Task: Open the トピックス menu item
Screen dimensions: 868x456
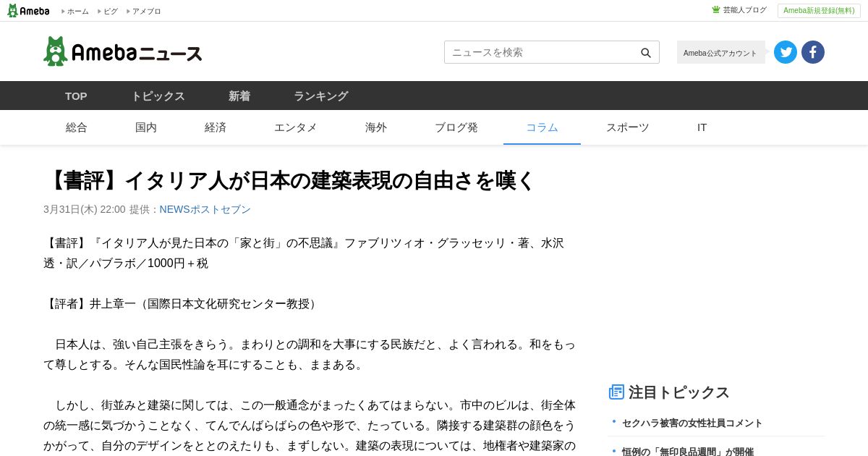Action: 158,96
